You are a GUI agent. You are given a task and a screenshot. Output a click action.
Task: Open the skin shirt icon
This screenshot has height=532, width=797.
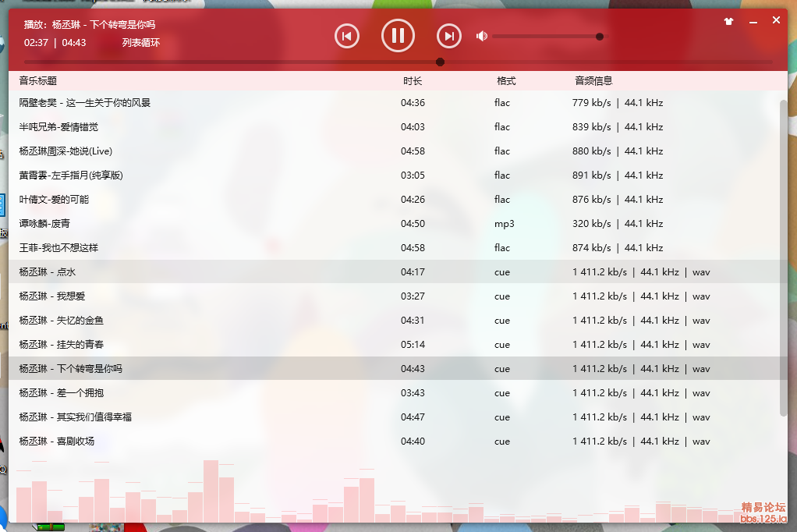point(729,21)
